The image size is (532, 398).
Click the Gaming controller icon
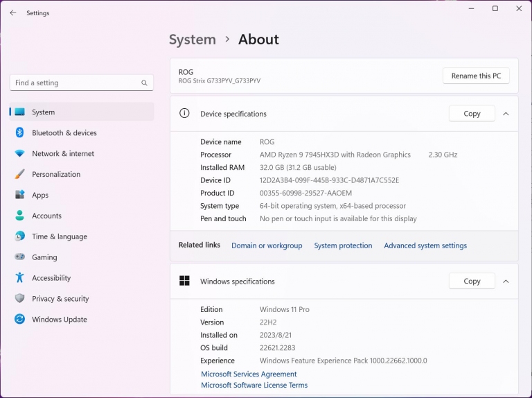pyautogui.click(x=19, y=257)
